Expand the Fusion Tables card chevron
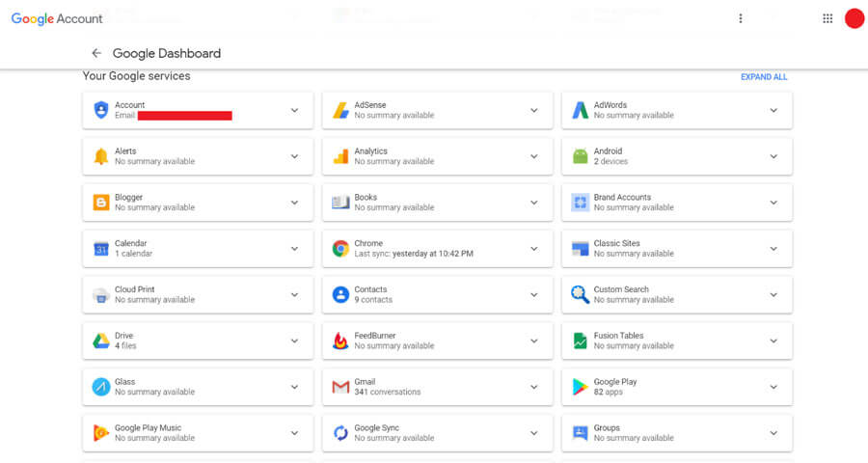Screen dimensions: 868x463 pos(773,340)
